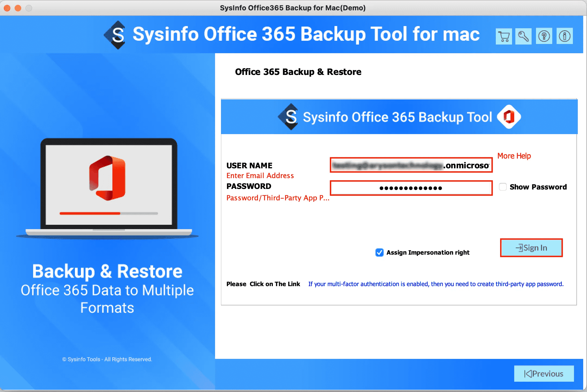
Task: Open the More Help link
Action: coord(514,156)
